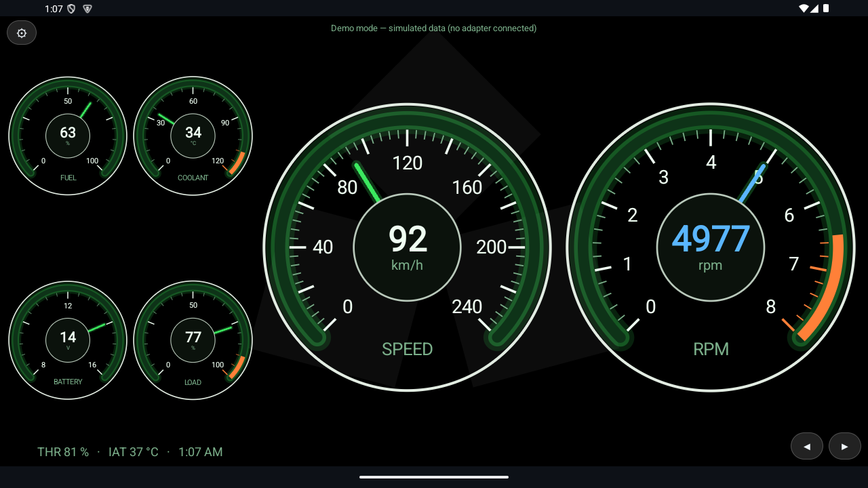The image size is (868, 488).
Task: Click the BATTERY label text
Action: pos(68,382)
